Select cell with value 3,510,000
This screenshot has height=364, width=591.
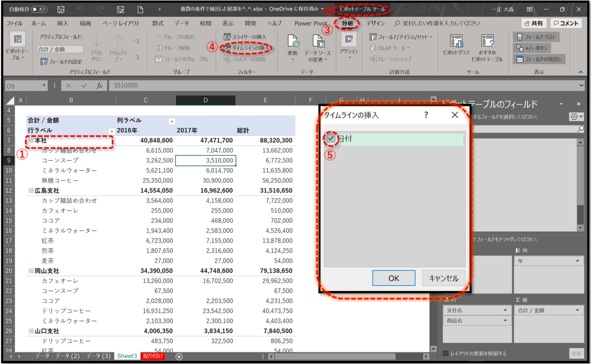pyautogui.click(x=205, y=160)
